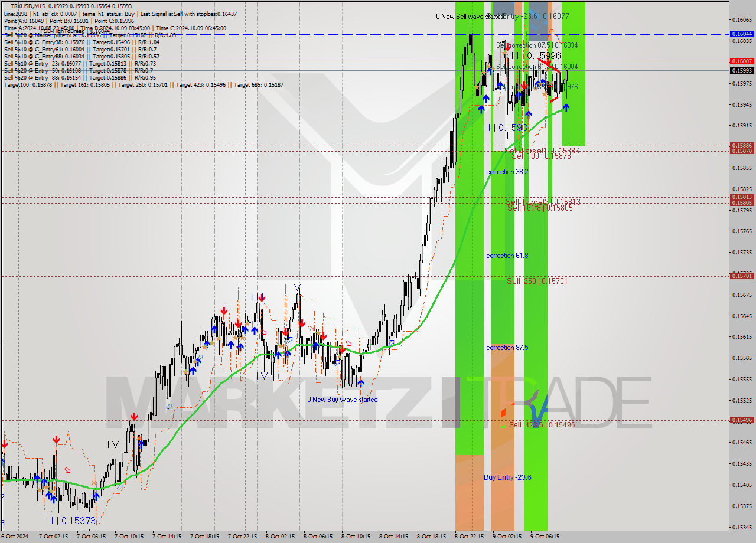Click the 0.15878 price axis tag

(x=742, y=151)
